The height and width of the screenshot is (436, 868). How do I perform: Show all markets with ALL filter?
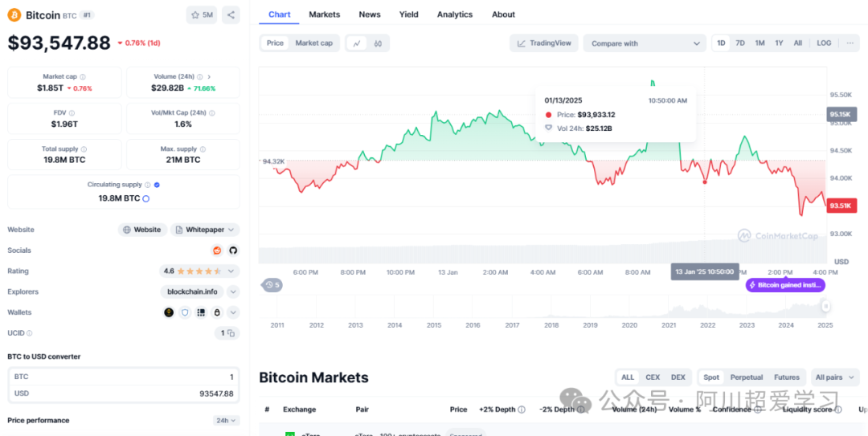[x=628, y=377]
